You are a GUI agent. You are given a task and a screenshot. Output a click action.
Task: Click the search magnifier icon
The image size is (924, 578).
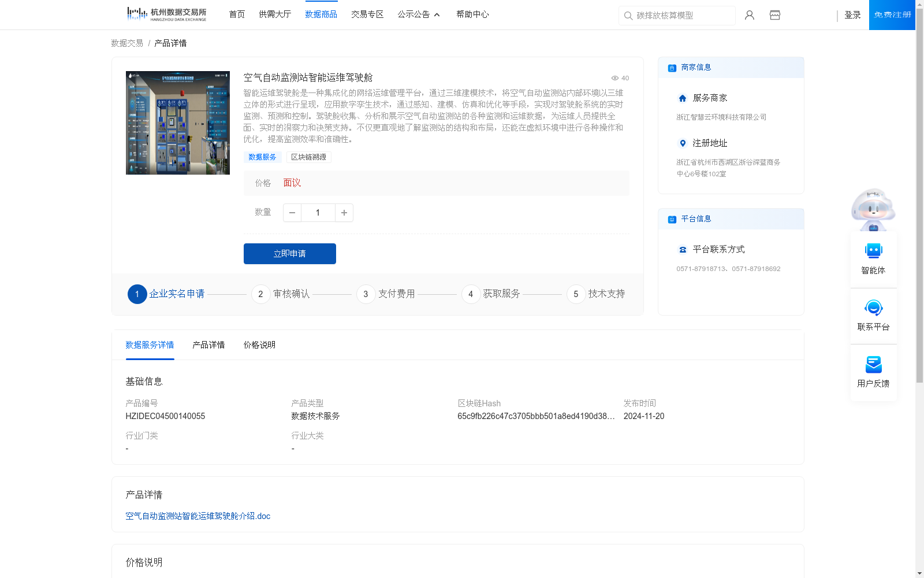coord(628,16)
